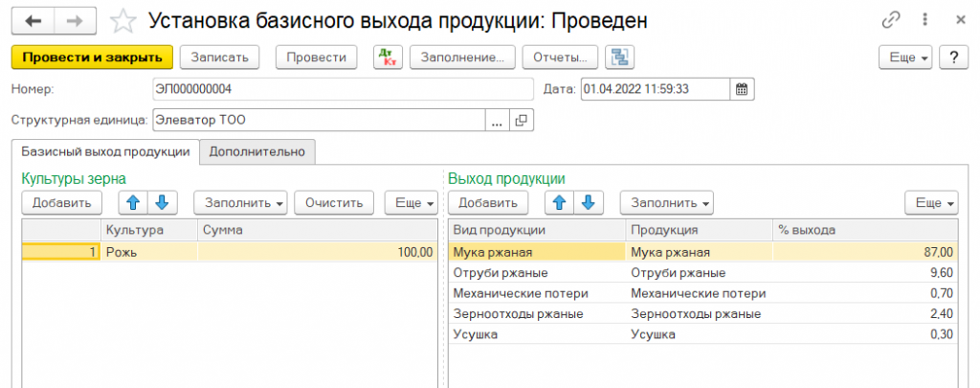The image size is (980, 388).
Task: Open help with the question mark button
Action: click(953, 57)
